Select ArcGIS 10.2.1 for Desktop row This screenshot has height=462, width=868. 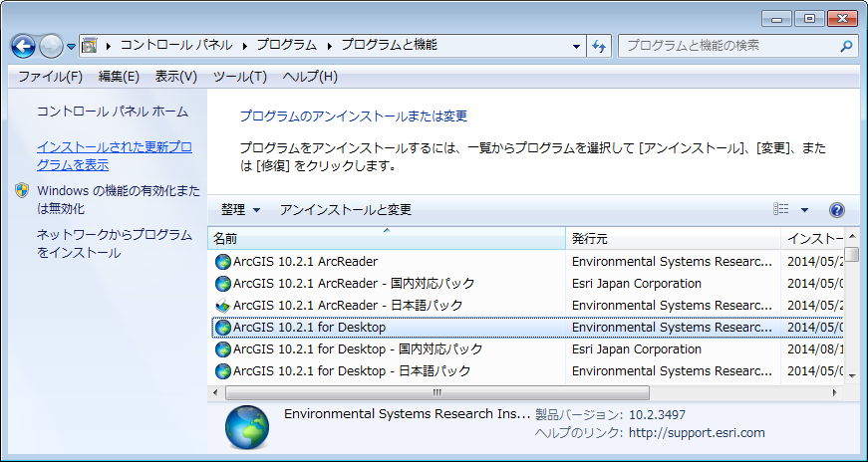528,327
